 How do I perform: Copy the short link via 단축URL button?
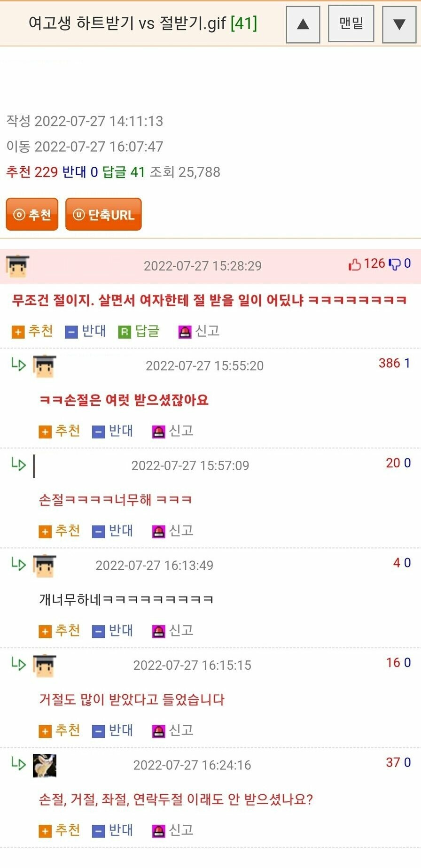(103, 215)
